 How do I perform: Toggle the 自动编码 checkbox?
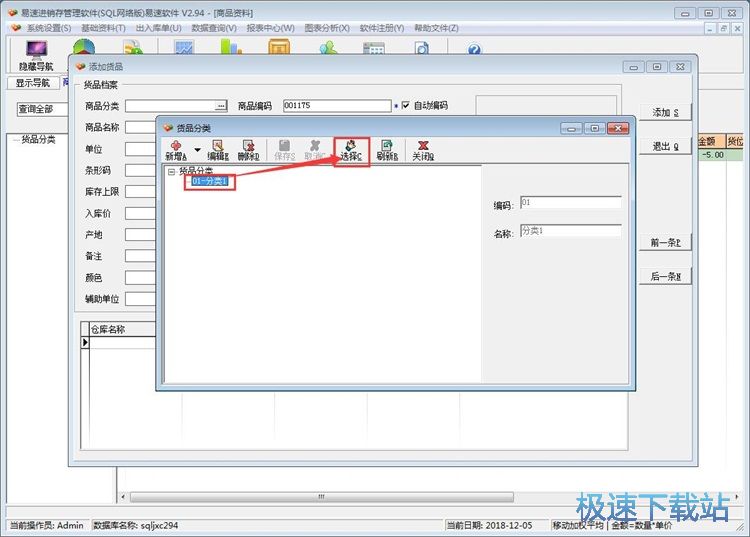click(x=406, y=105)
